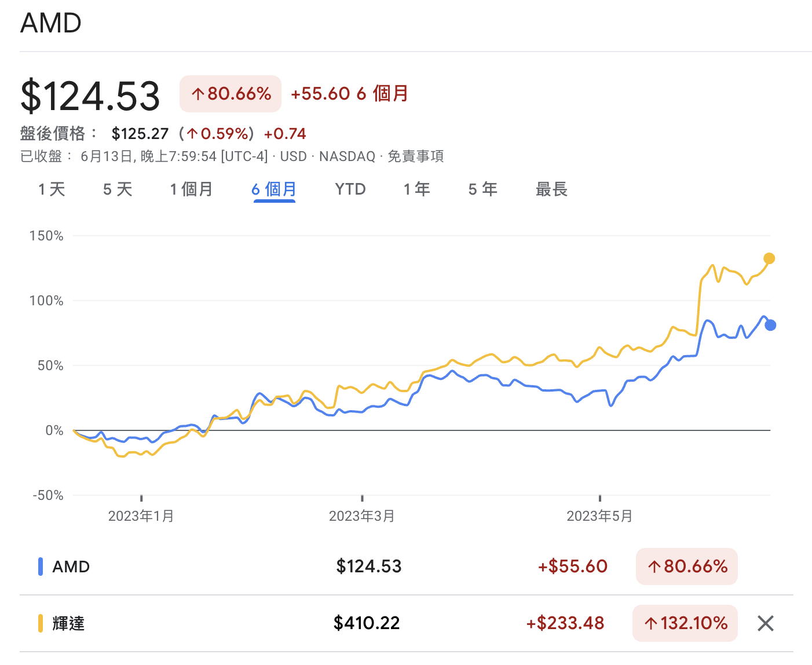This screenshot has height=665, width=812.
Task: Click the AMD row in comparison list
Action: click(71, 567)
